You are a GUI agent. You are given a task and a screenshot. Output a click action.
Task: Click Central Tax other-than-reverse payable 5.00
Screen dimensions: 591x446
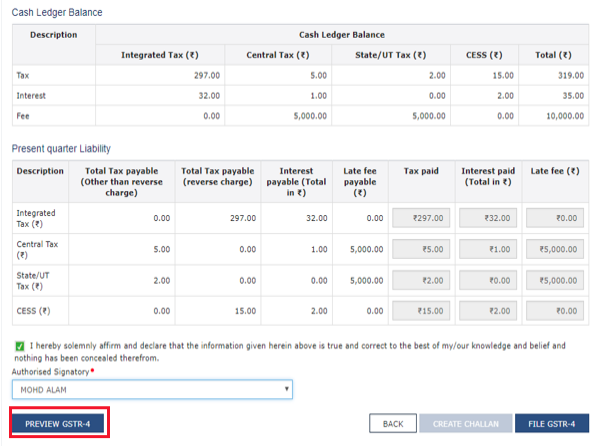[x=162, y=249]
